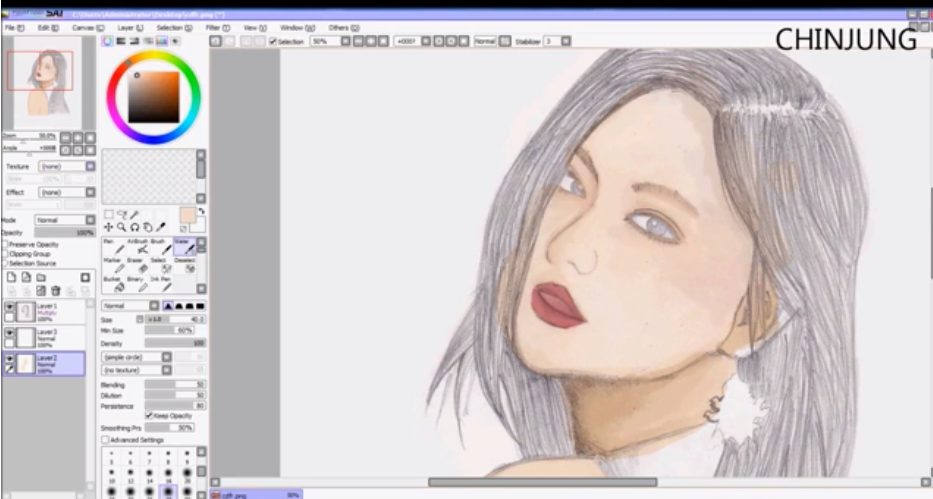The width and height of the screenshot is (933, 499).
Task: Hide Layer1 using its eye icon
Action: pyautogui.click(x=9, y=307)
